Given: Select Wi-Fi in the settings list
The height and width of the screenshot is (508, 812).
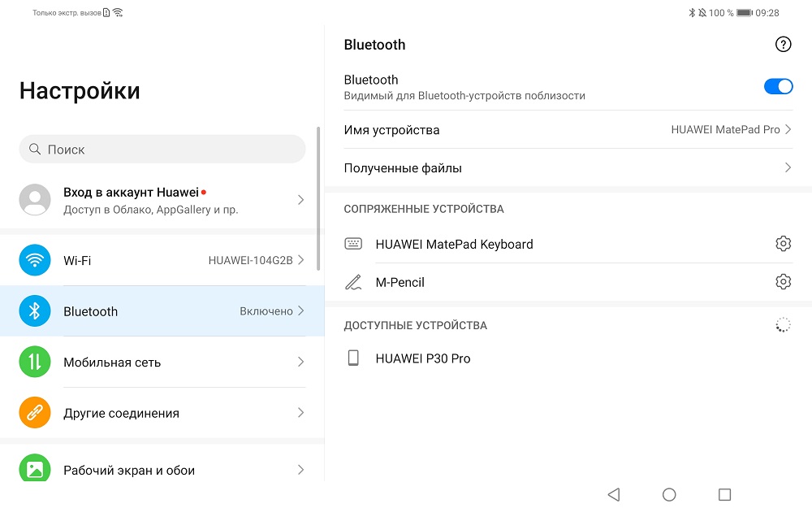Looking at the screenshot, I should point(162,260).
